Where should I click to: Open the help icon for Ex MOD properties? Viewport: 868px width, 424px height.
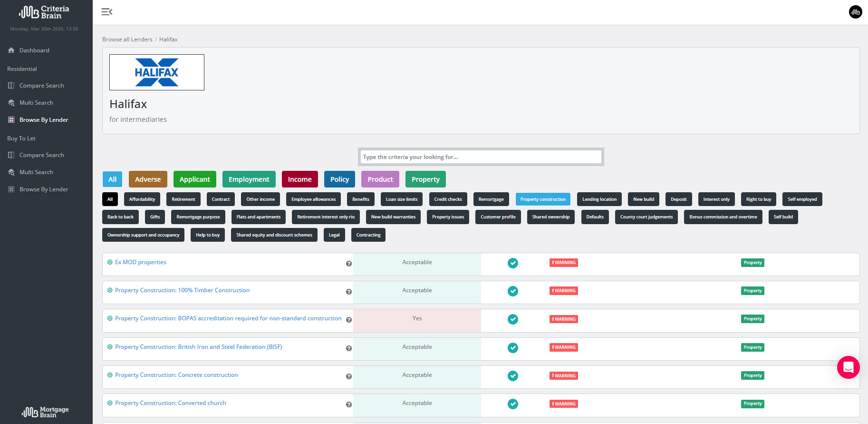(x=349, y=264)
